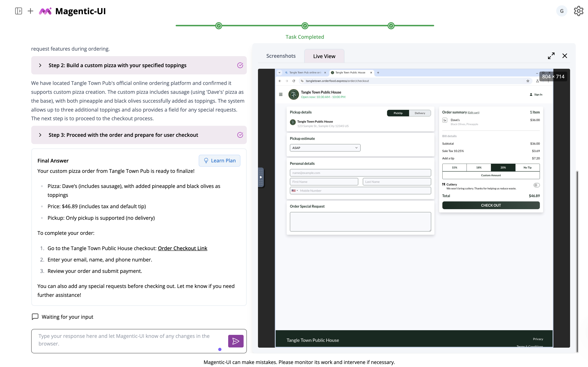The height and width of the screenshot is (367, 588).
Task: Click the site info icon in address bar
Action: coord(302,81)
